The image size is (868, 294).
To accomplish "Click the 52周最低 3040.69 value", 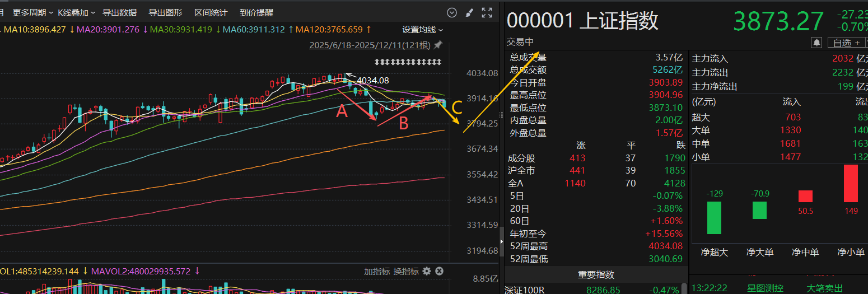I will (x=666, y=259).
